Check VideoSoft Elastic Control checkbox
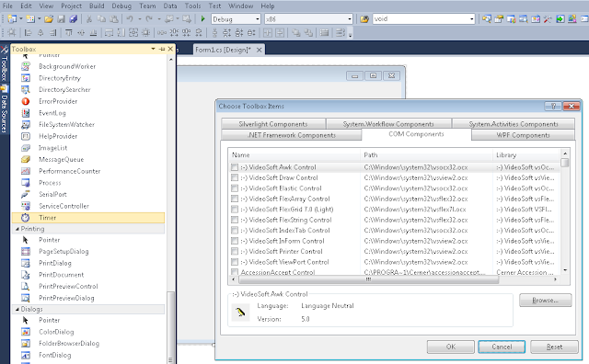589x364 pixels. (235, 188)
